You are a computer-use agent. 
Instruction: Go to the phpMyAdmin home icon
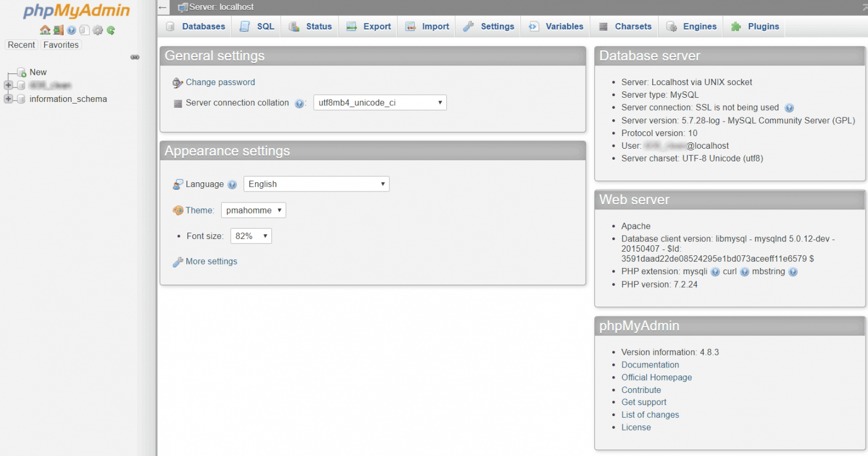pyautogui.click(x=45, y=30)
